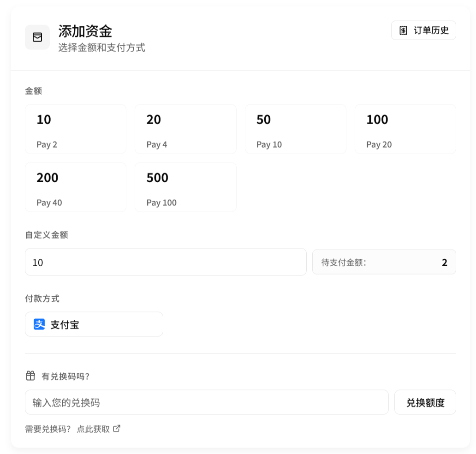This screenshot has height=454, width=476.
Task: Click the 有兑换码吗? text
Action: 65,376
